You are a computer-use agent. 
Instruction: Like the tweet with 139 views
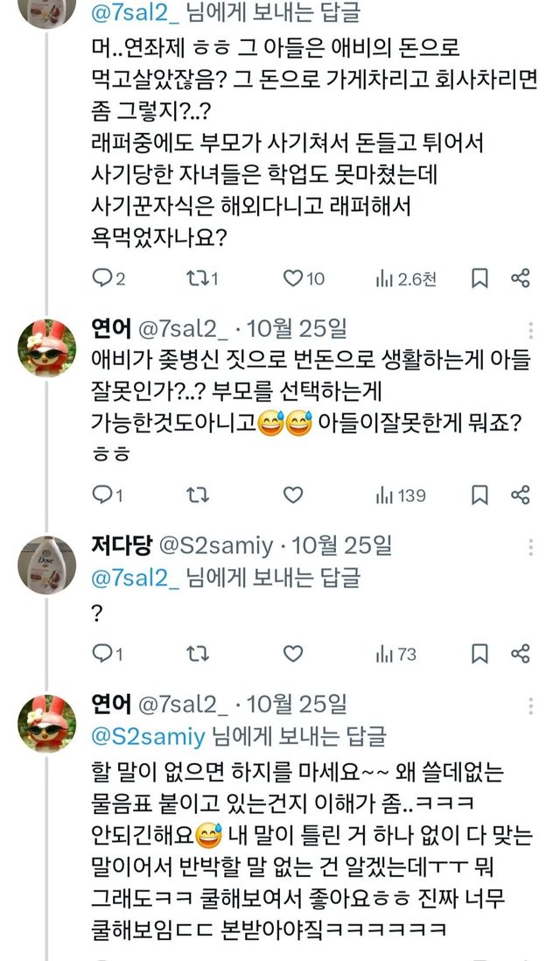point(292,495)
